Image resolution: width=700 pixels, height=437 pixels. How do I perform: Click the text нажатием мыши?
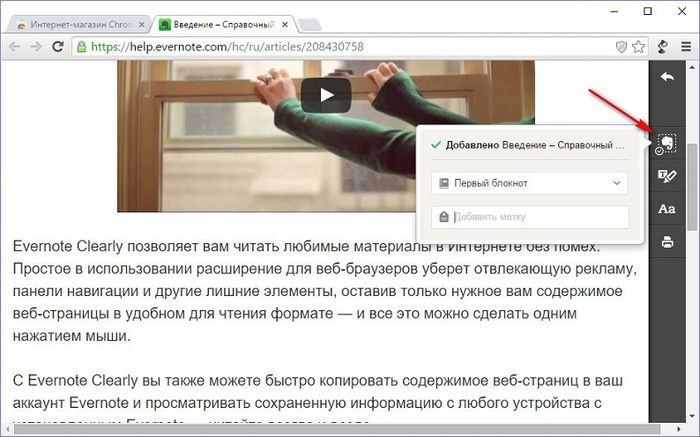tap(71, 336)
